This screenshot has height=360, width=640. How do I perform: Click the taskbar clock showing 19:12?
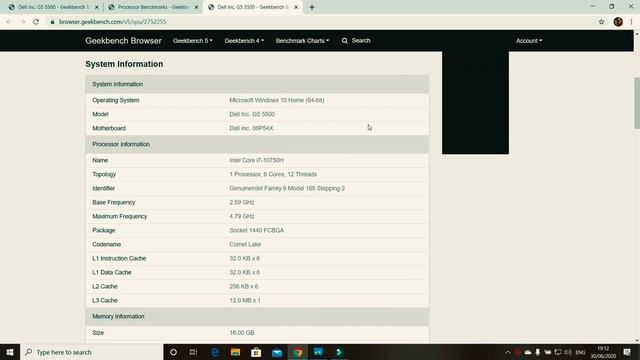(x=603, y=352)
